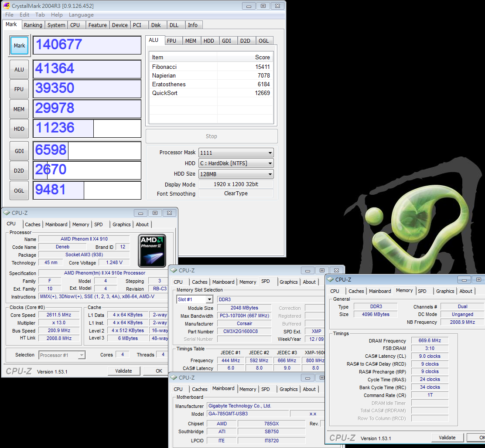The width and height of the screenshot is (485, 448).
Task: Click title icon of CPU-Z CPU window
Action: point(7,213)
